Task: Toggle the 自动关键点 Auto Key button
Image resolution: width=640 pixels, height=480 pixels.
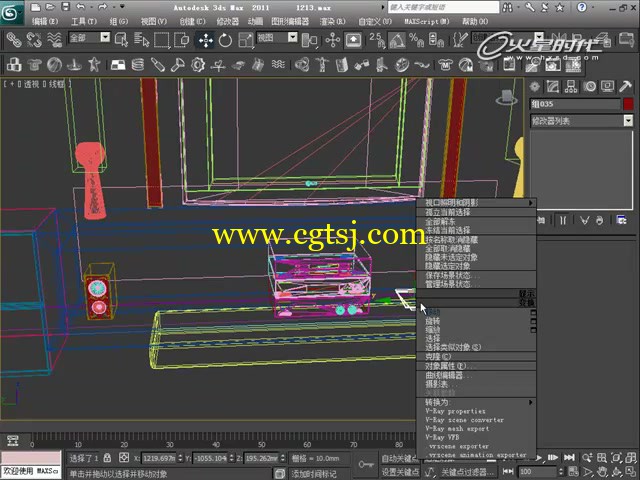Action: click(398, 458)
